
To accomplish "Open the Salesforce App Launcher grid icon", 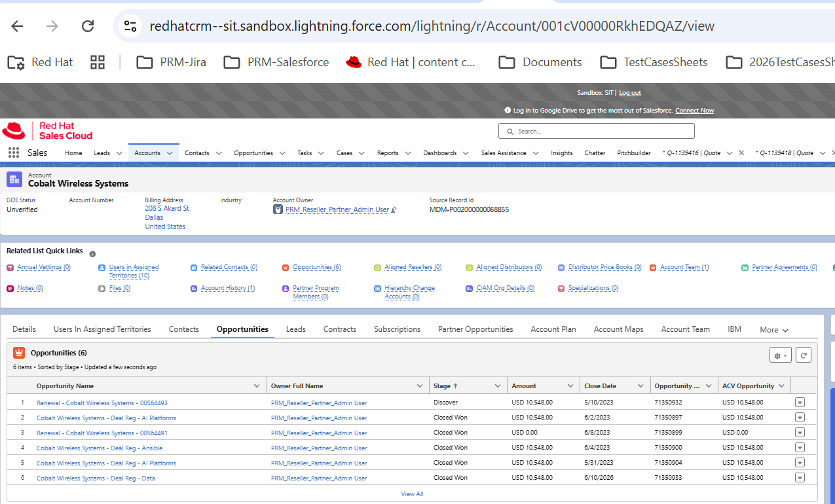I will tap(14, 153).
